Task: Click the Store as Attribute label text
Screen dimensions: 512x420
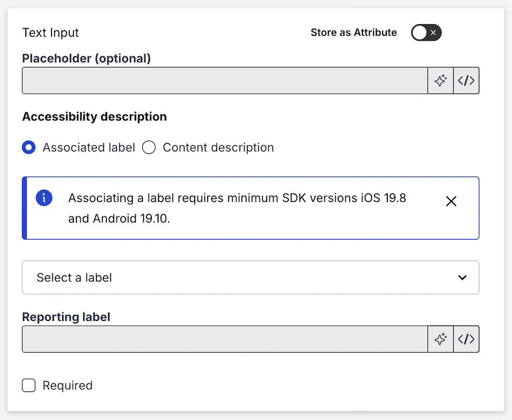Action: pyautogui.click(x=353, y=32)
